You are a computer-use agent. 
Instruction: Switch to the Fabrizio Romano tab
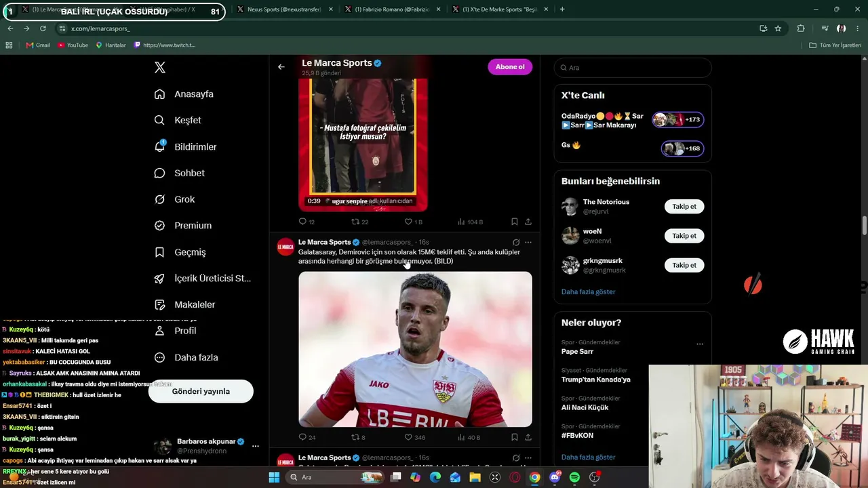point(393,9)
